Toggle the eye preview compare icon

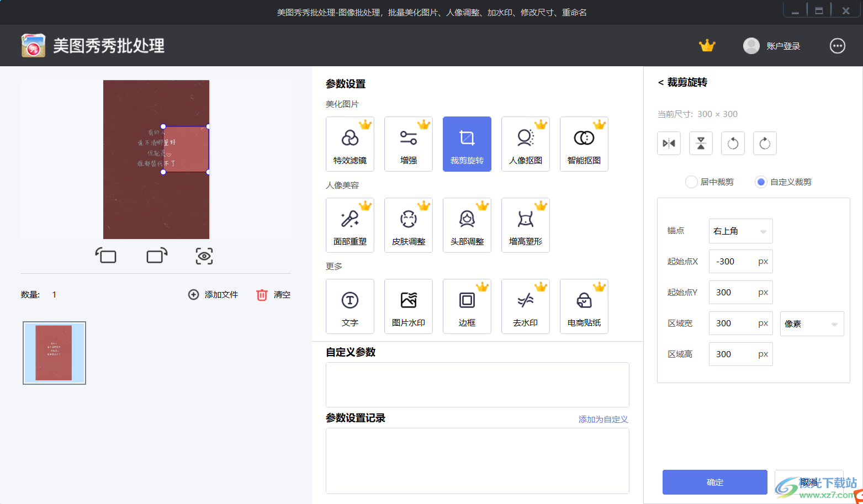204,256
